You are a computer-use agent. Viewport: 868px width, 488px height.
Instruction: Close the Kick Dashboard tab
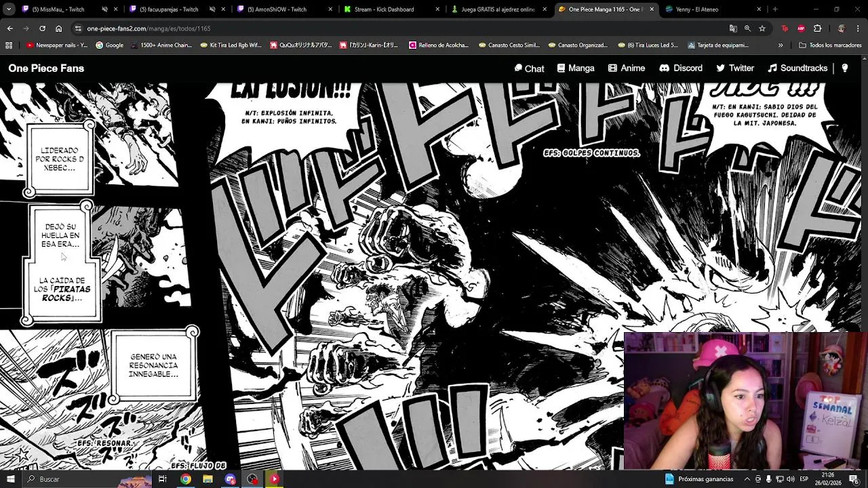coord(437,9)
